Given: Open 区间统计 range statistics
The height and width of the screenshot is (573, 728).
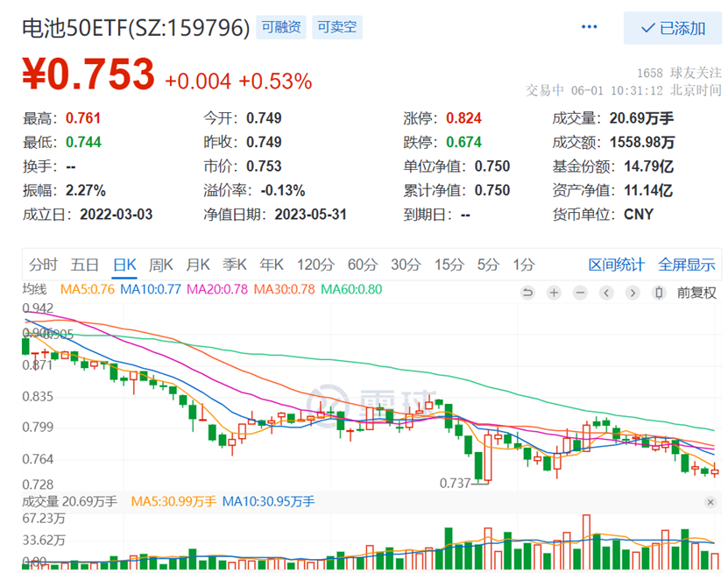Looking at the screenshot, I should [x=617, y=265].
